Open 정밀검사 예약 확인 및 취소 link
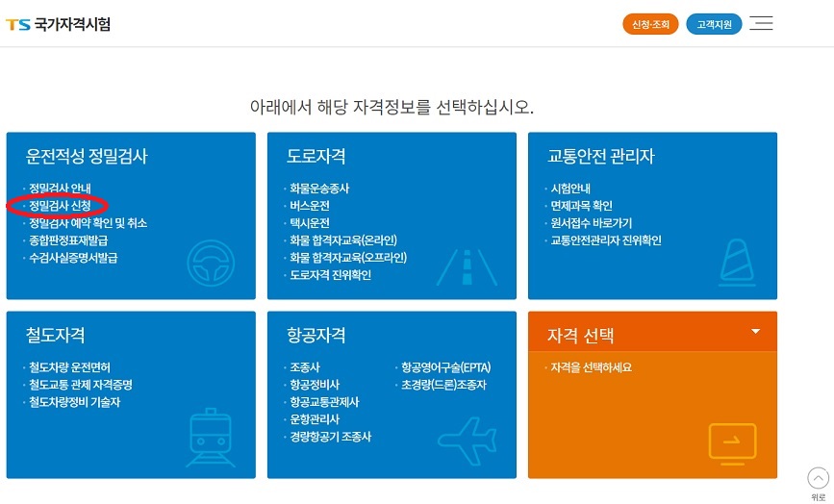Viewport: 834px width, 504px height. click(88, 223)
